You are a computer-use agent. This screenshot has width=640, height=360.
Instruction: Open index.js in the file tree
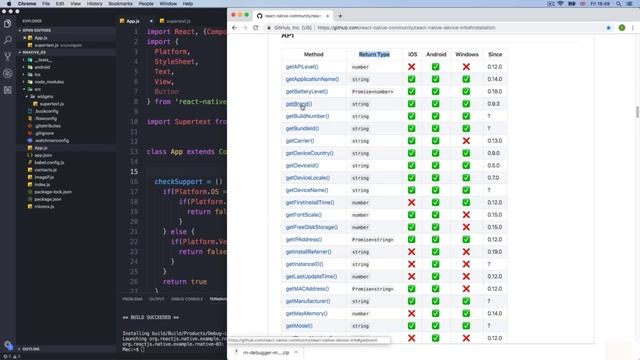[42, 184]
